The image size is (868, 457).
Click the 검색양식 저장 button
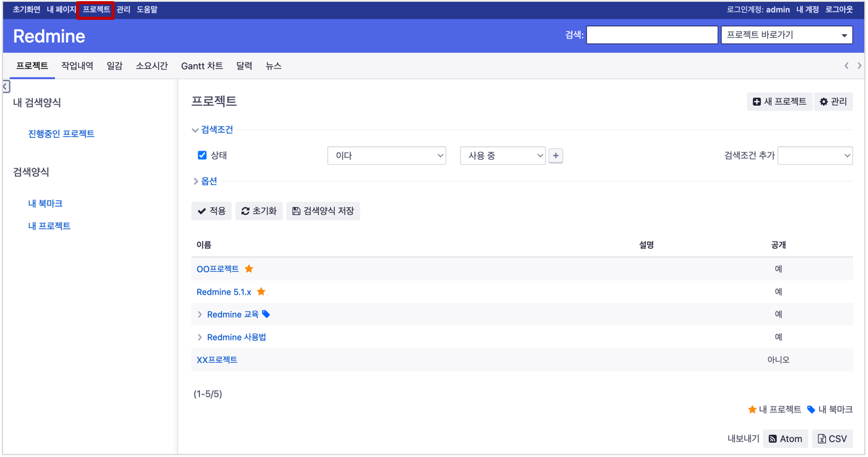tap(323, 211)
